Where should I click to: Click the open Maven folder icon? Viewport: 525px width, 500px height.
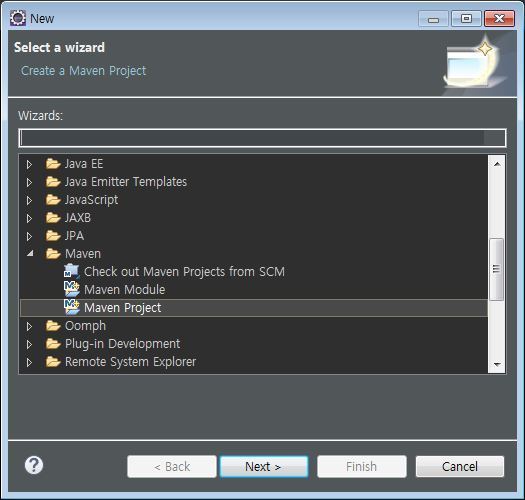53,254
